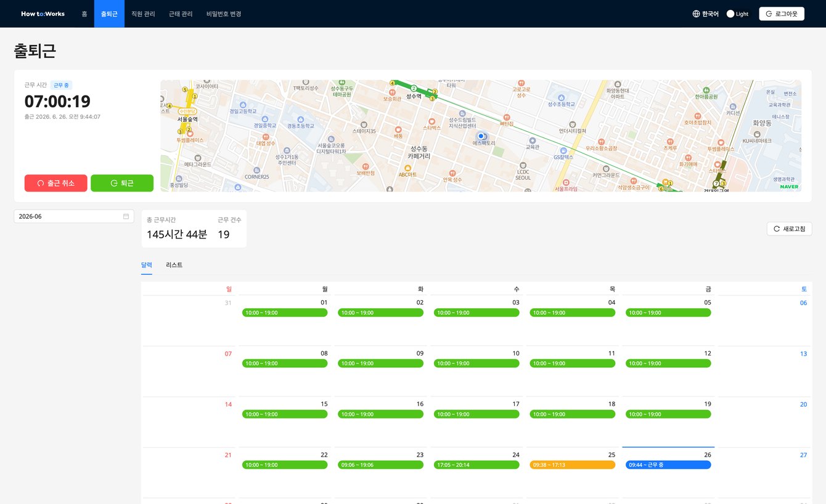Click the red 출근 취소 button
Screen dimensions: 826x504
pos(56,183)
